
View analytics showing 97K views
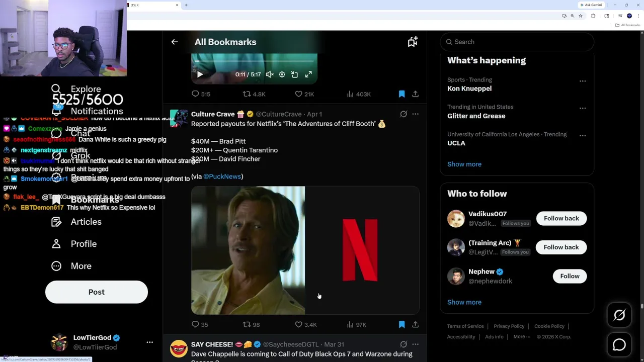[x=356, y=325]
